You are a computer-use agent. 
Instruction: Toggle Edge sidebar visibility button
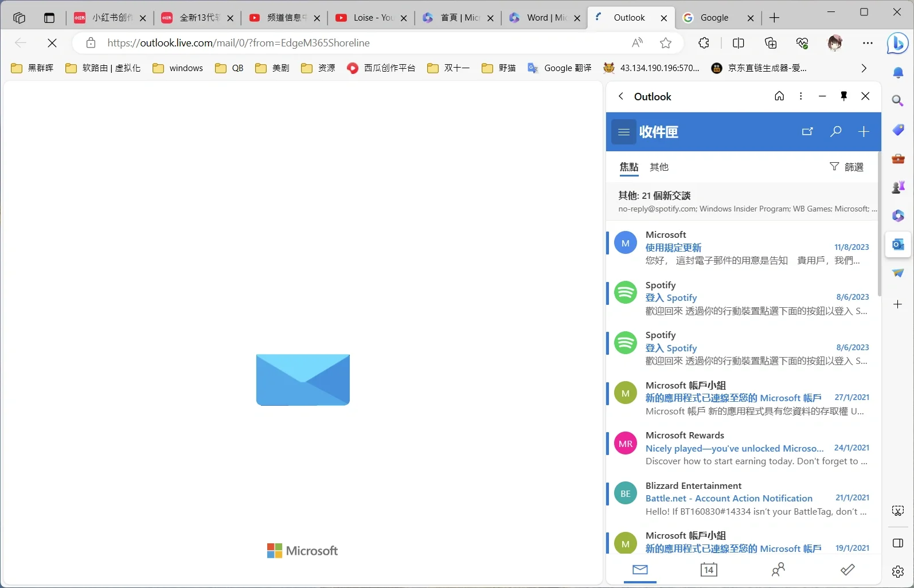pos(898,543)
